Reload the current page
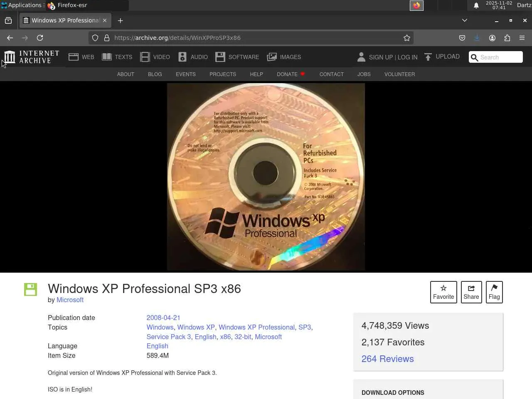Image resolution: width=532 pixels, height=399 pixels. point(40,38)
